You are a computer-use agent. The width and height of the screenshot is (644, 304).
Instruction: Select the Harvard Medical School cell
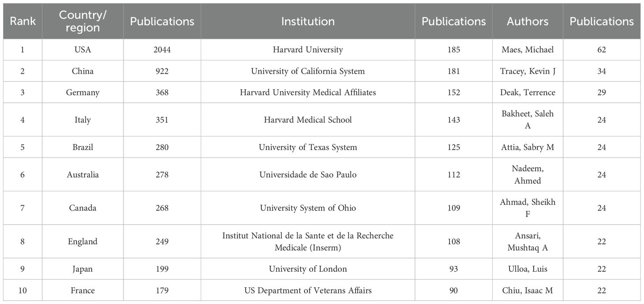(308, 120)
